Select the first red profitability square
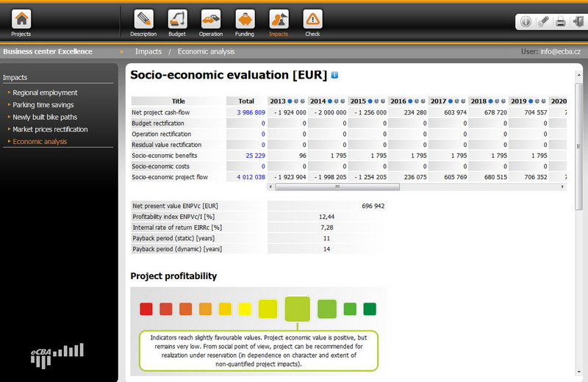588x382 pixels. 146,309
